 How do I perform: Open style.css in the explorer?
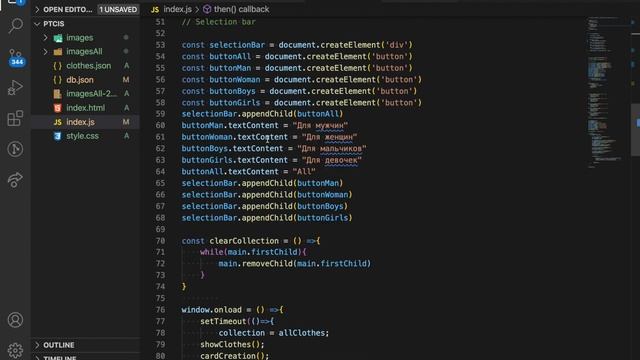[x=82, y=136]
